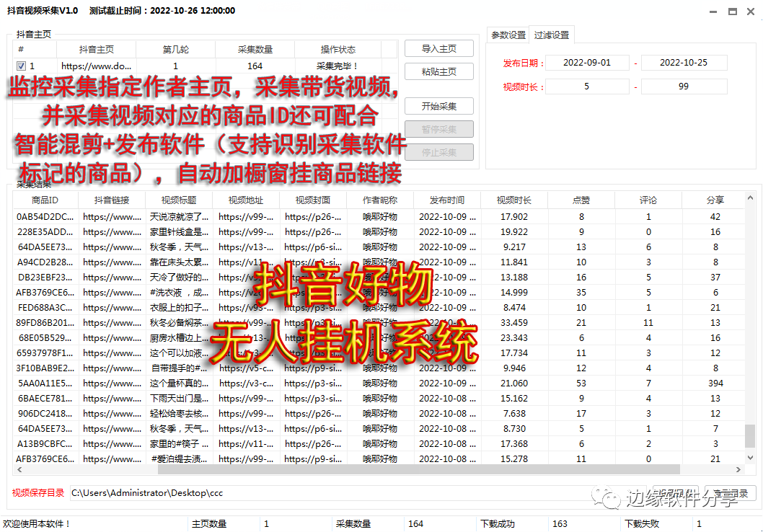Click the like count 53
763x532 pixels.
[x=581, y=384]
